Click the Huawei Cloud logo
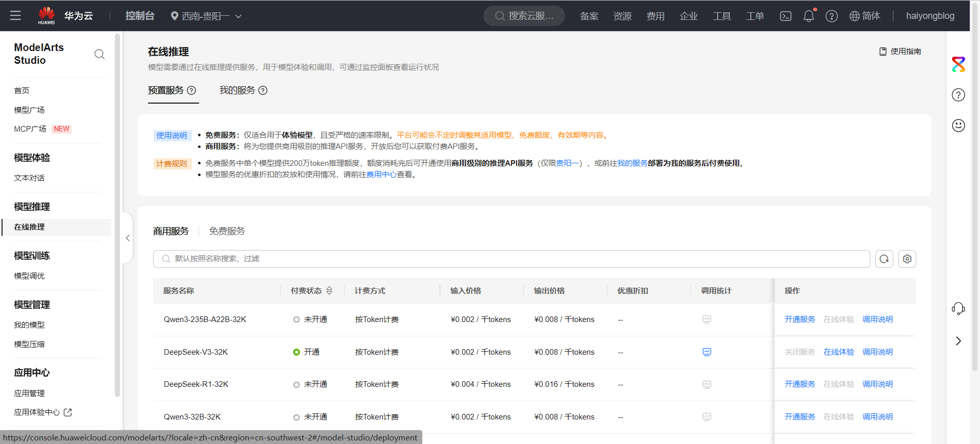 [x=65, y=16]
